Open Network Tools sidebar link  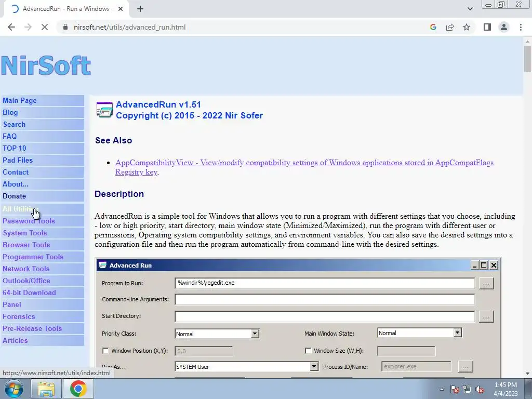pos(26,269)
